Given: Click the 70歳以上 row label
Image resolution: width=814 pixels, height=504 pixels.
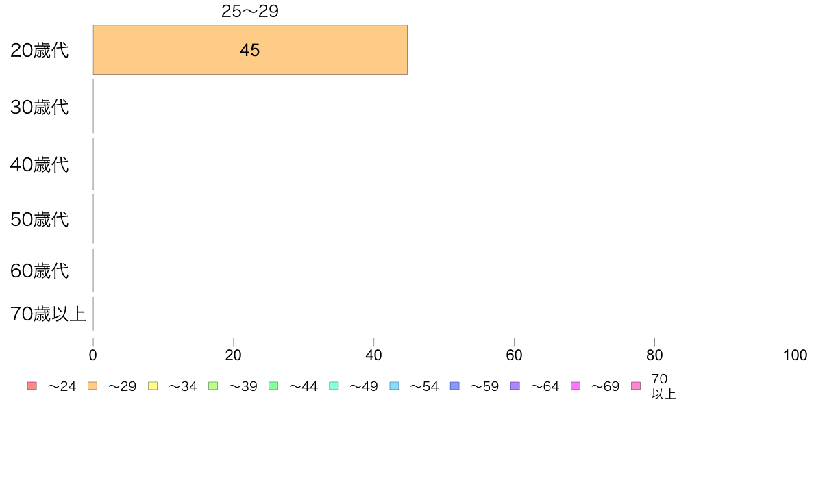Looking at the screenshot, I should 48,314.
